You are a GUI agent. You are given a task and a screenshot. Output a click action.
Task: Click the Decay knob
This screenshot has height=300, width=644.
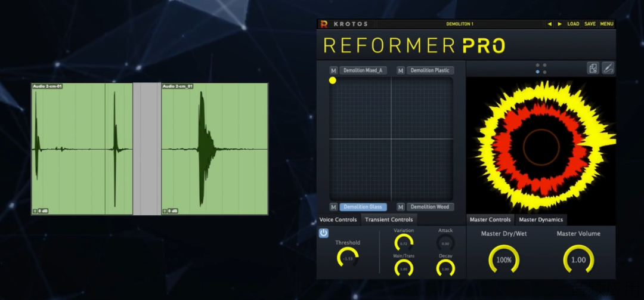[445, 269]
